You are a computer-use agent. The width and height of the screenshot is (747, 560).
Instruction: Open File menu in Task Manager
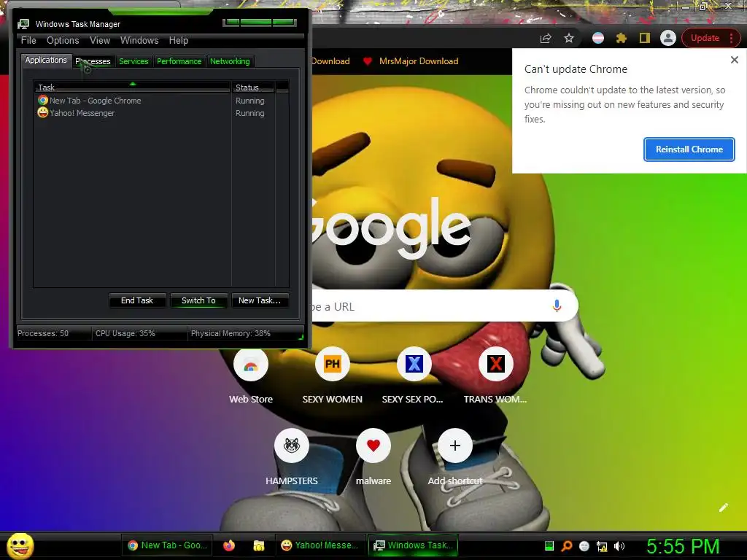point(28,41)
